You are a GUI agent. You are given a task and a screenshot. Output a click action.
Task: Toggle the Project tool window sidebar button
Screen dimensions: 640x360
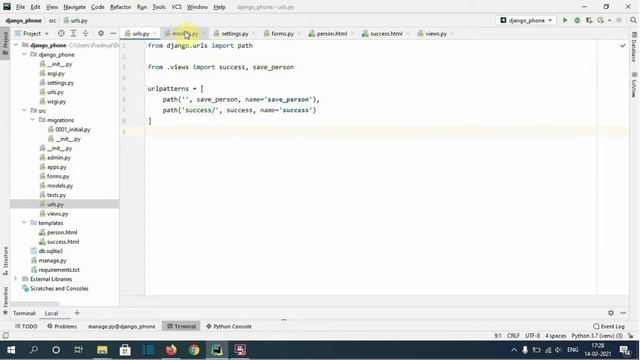pyautogui.click(x=5, y=43)
